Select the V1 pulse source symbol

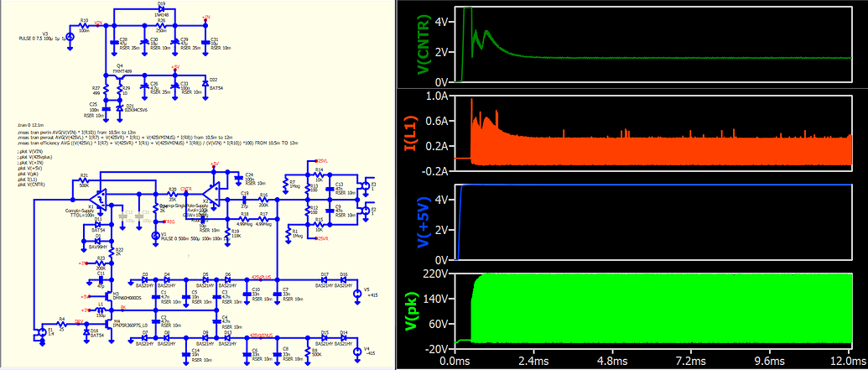pyautogui.click(x=155, y=235)
